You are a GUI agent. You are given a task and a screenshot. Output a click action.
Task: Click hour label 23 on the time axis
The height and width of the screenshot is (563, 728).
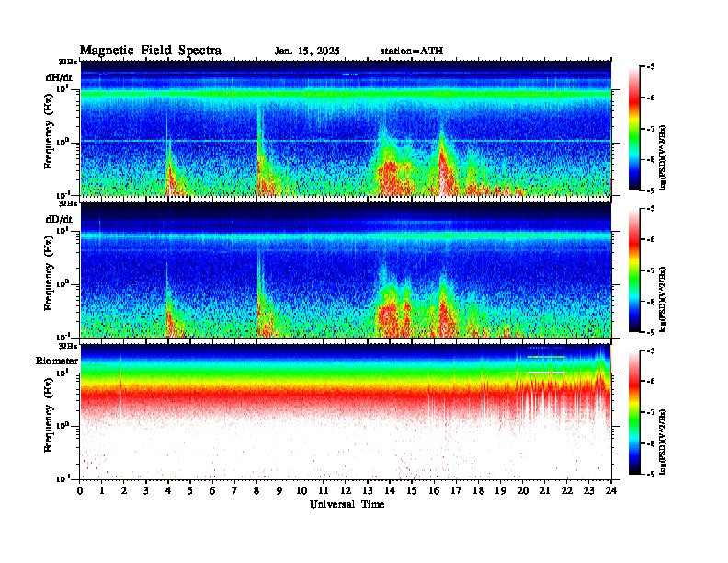589,490
